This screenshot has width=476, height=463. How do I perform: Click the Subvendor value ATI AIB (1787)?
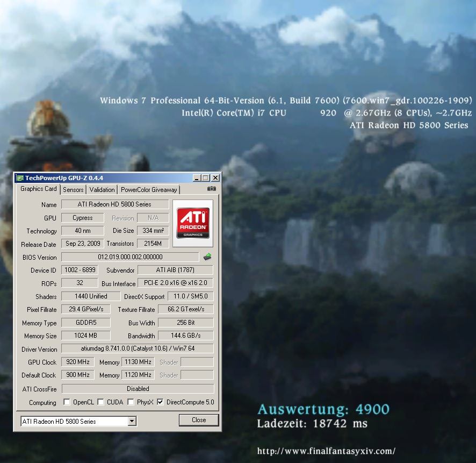[x=176, y=270]
